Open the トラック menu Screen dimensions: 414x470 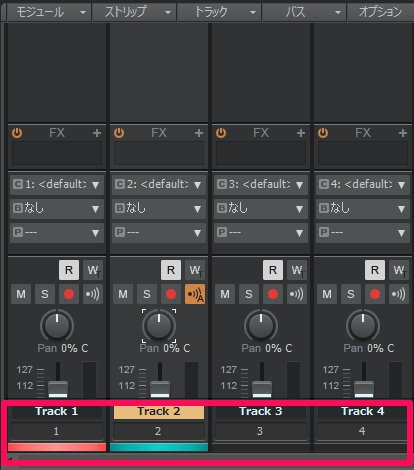click(x=219, y=12)
